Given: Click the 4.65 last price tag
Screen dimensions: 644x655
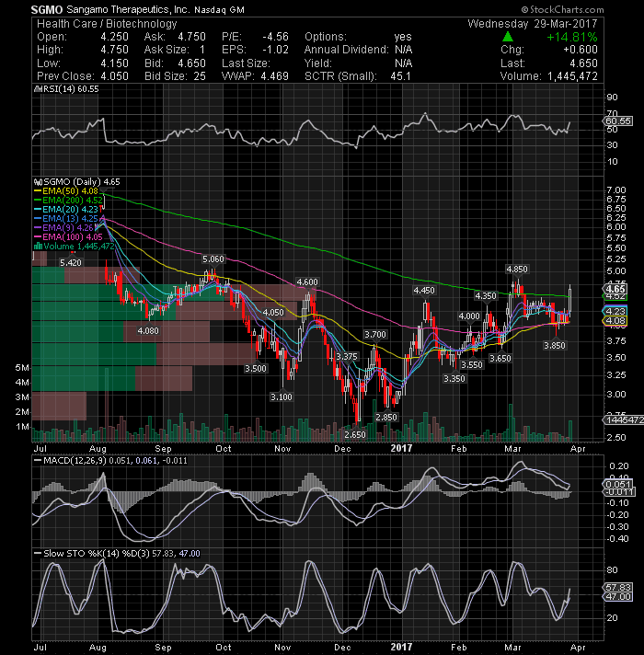Looking at the screenshot, I should tap(615, 289).
